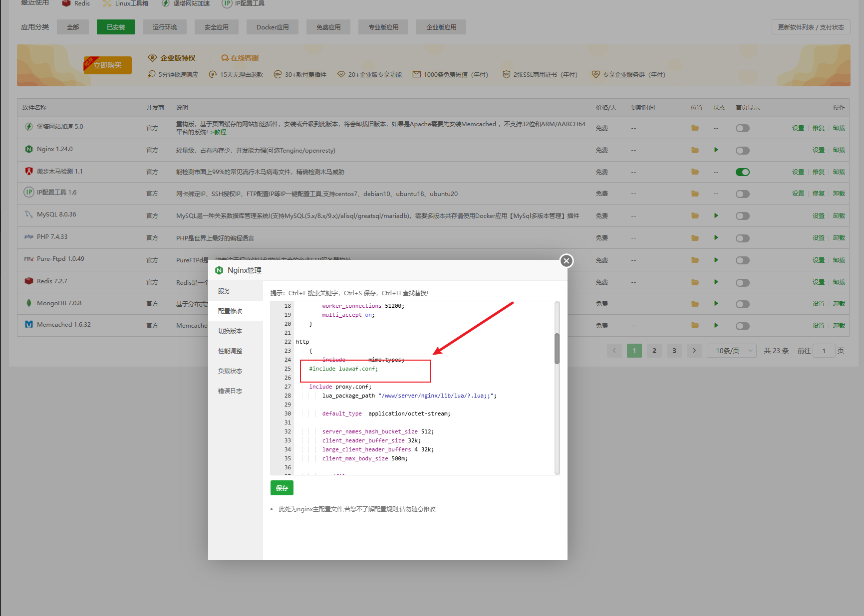864x616 pixels.
Task: Click 立即购买 banner button
Action: pyautogui.click(x=108, y=65)
